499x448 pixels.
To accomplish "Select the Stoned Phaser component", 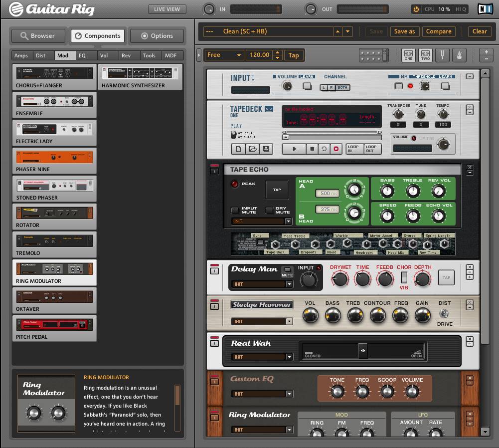I will pyautogui.click(x=54, y=189).
